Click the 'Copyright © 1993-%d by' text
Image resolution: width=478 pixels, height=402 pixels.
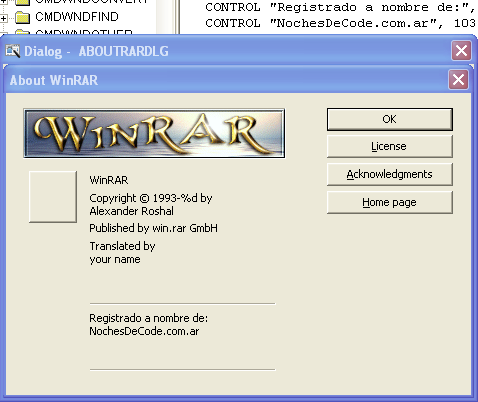151,198
